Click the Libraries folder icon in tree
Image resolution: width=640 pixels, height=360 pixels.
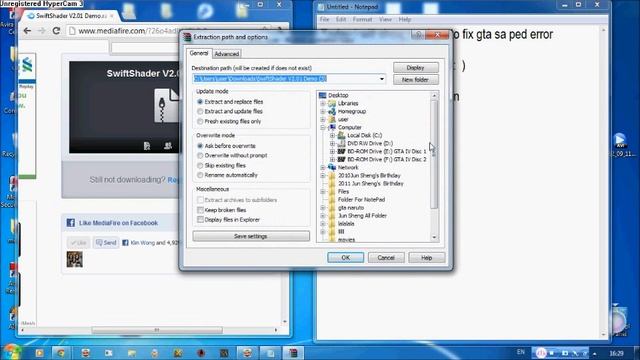coord(332,103)
